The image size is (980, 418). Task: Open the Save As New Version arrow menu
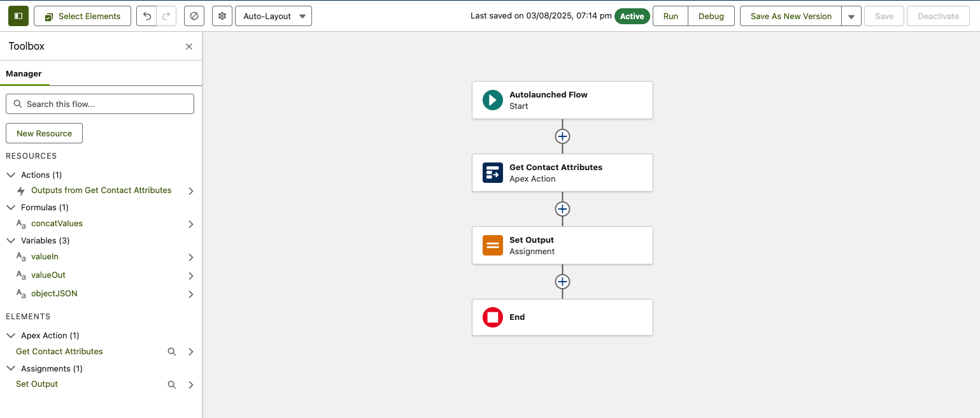pyautogui.click(x=851, y=17)
